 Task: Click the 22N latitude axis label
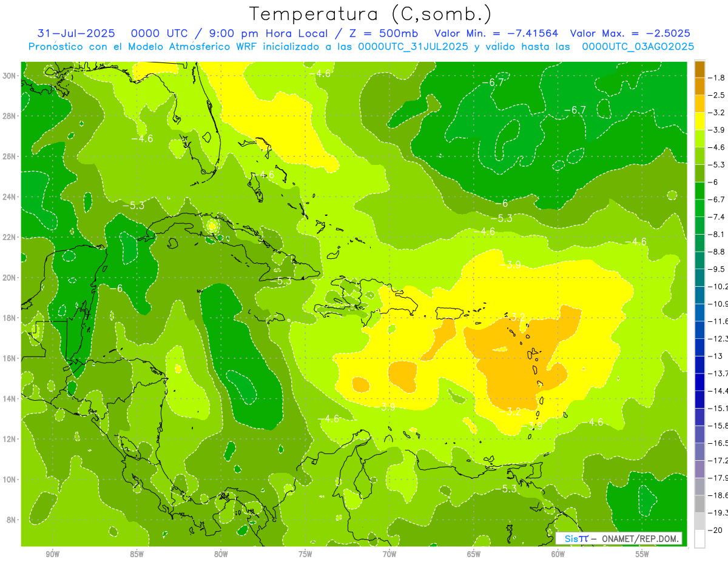10,237
